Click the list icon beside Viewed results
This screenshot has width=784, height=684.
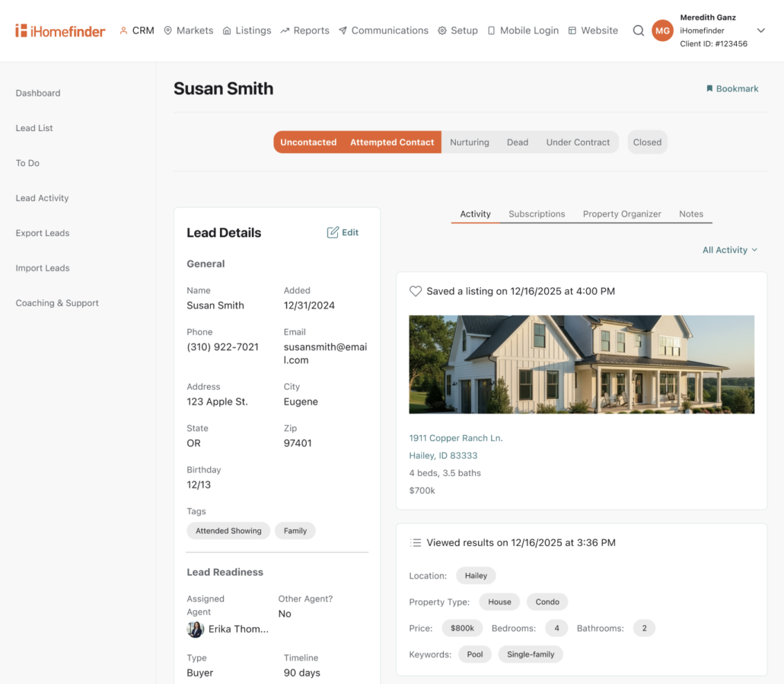416,543
